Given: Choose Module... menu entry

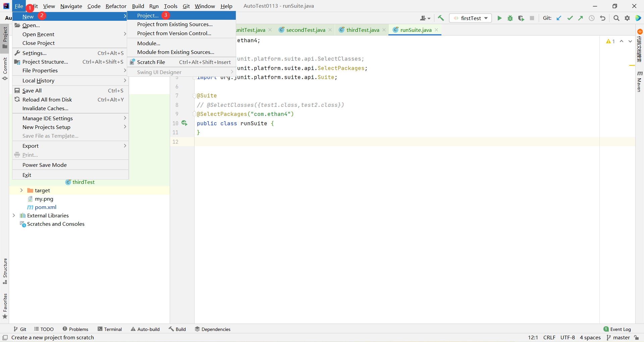Looking at the screenshot, I should pyautogui.click(x=181, y=43).
